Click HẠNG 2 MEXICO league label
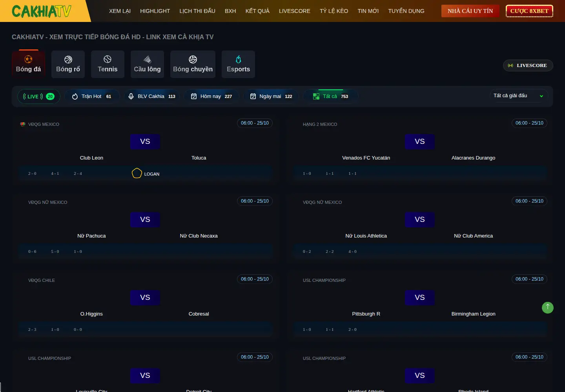This screenshot has height=392, width=565. coord(320,124)
